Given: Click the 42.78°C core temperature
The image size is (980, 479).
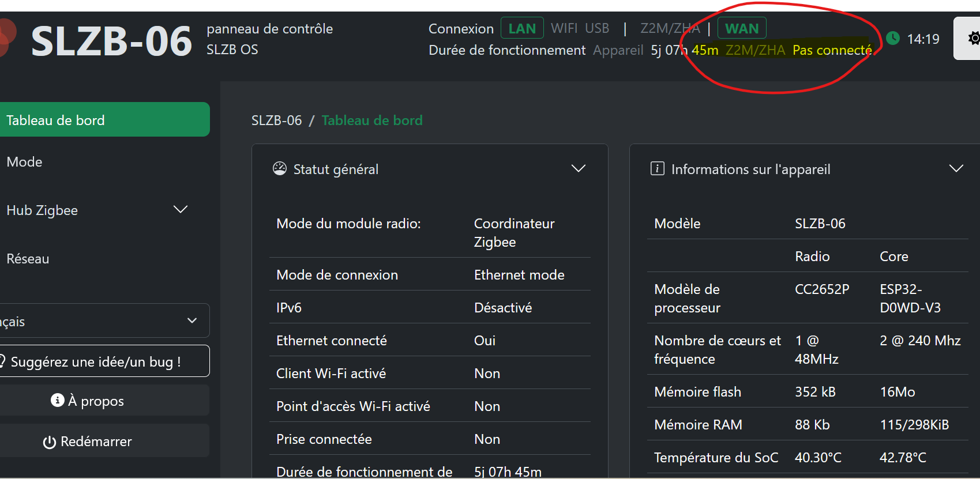Looking at the screenshot, I should click(x=903, y=458).
